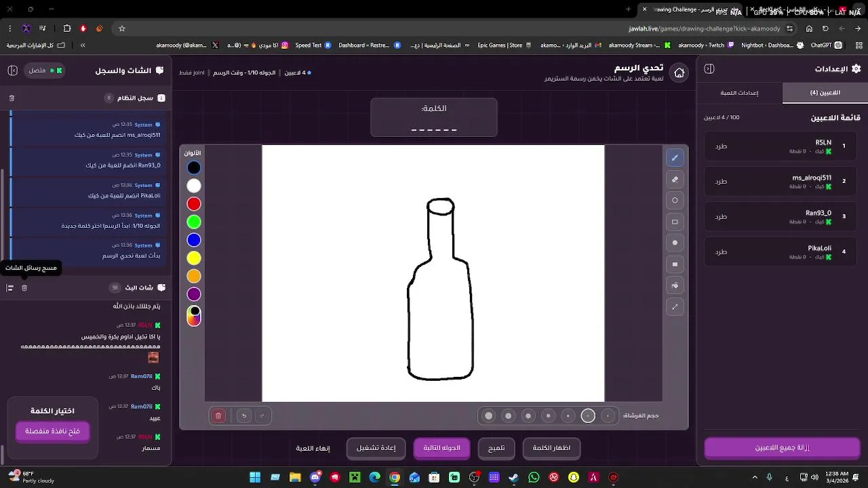This screenshot has width=868, height=488.
Task: Open WhatsApp from the taskbar
Action: point(534,477)
